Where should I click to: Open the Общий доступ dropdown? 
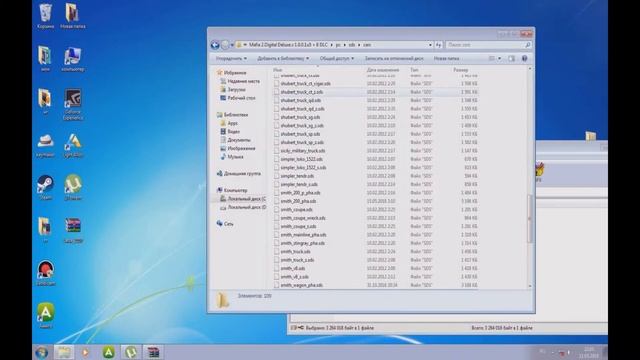click(x=337, y=58)
